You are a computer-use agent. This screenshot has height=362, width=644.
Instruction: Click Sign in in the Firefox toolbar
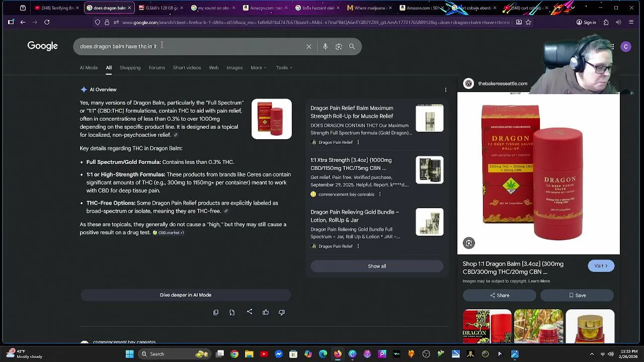coord(586,22)
